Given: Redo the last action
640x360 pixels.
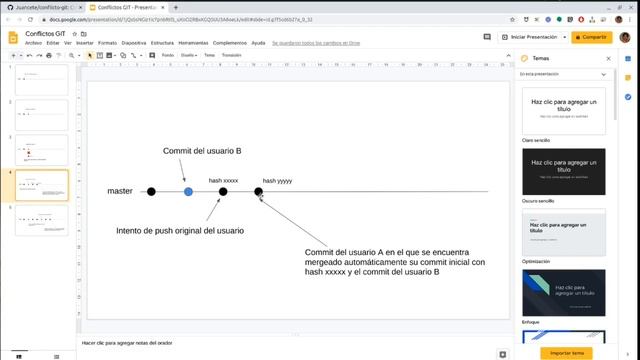Looking at the screenshot, I should (39, 55).
